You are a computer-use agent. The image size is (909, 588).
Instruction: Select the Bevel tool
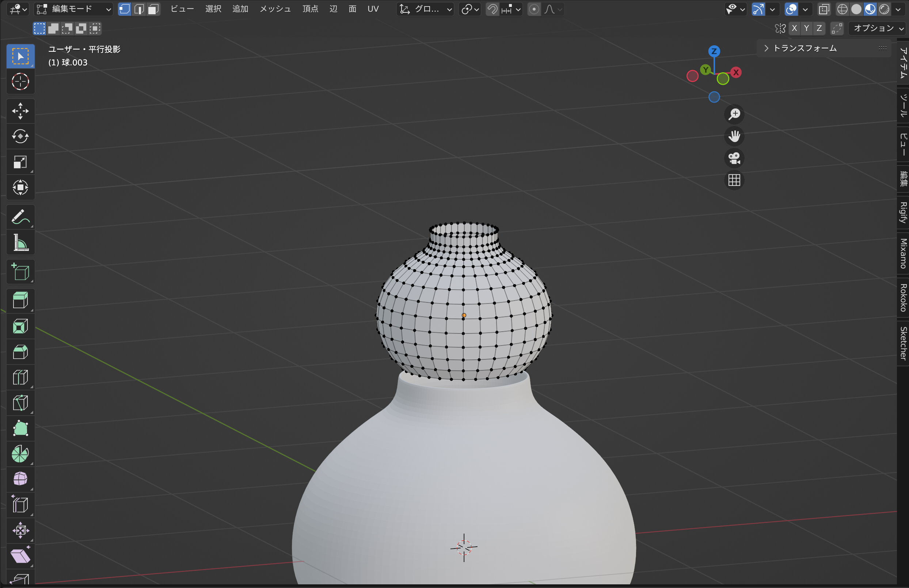(20, 352)
